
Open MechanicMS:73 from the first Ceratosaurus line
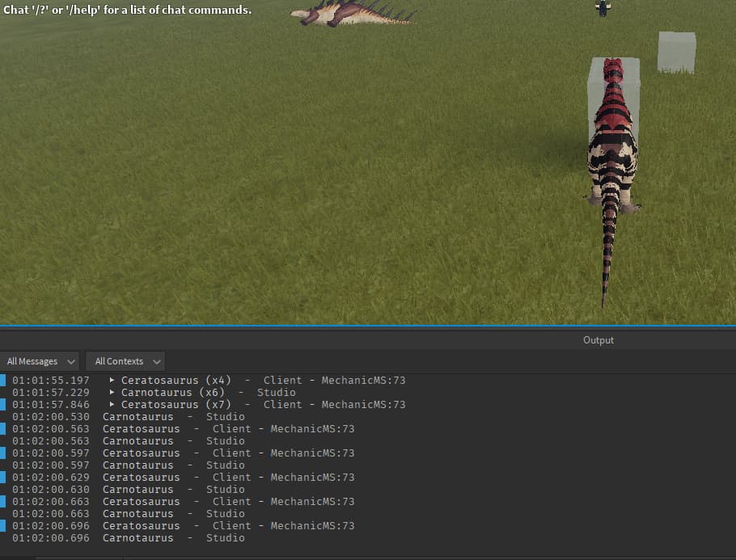pos(363,380)
